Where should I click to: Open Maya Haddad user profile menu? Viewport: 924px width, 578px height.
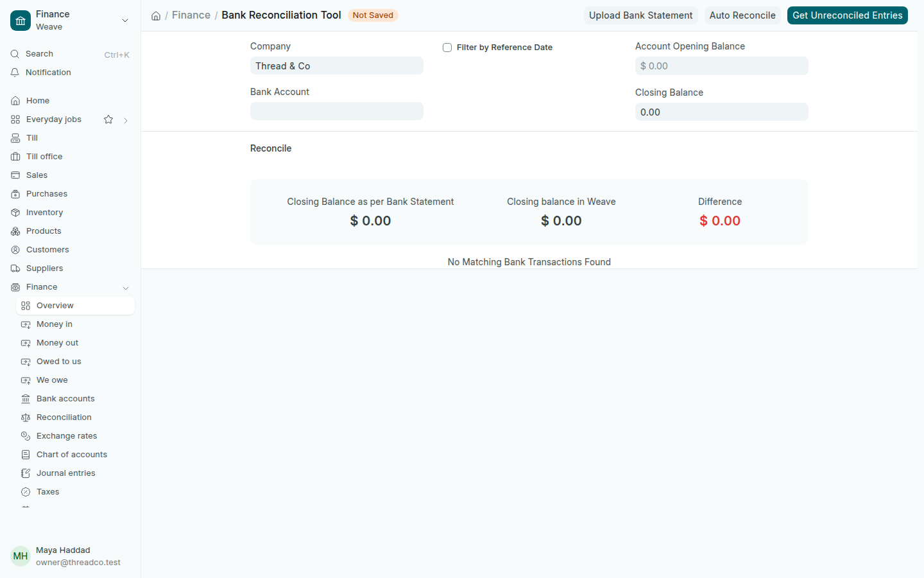(x=71, y=556)
